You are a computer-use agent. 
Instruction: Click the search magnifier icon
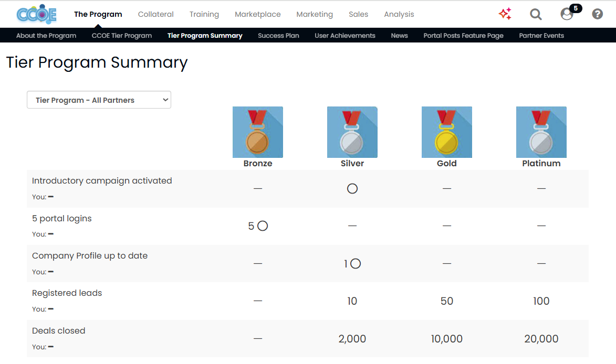pyautogui.click(x=536, y=14)
